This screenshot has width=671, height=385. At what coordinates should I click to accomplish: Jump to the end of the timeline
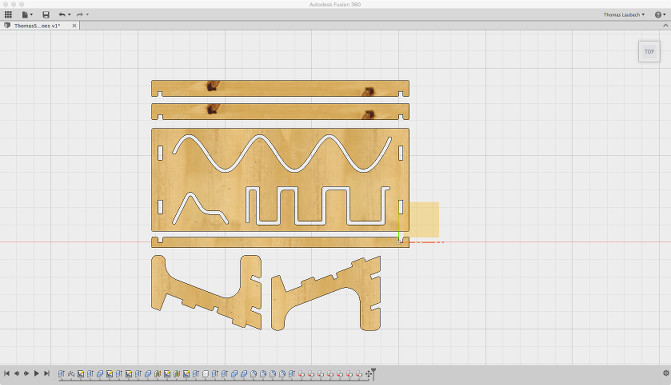[47, 373]
